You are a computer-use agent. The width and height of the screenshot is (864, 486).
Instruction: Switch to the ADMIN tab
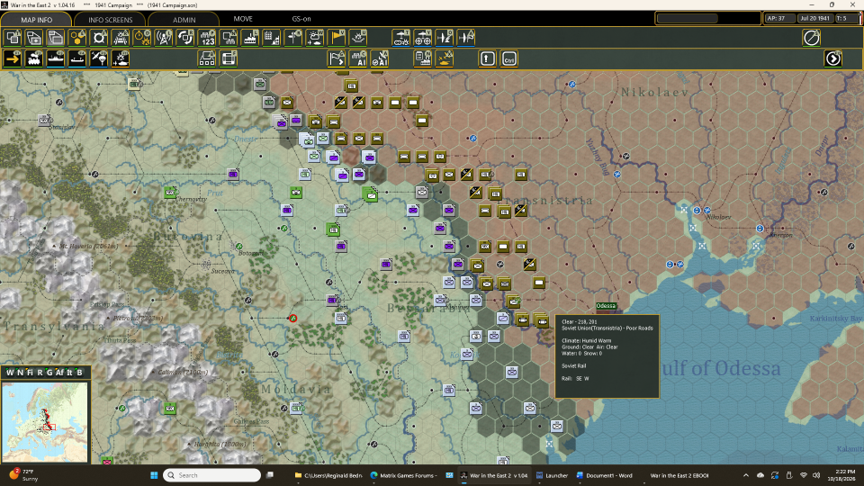coord(184,20)
